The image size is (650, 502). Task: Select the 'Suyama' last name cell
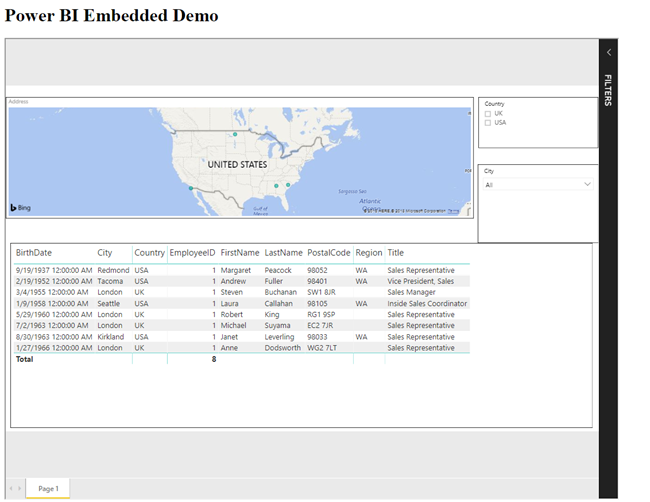[x=277, y=325]
